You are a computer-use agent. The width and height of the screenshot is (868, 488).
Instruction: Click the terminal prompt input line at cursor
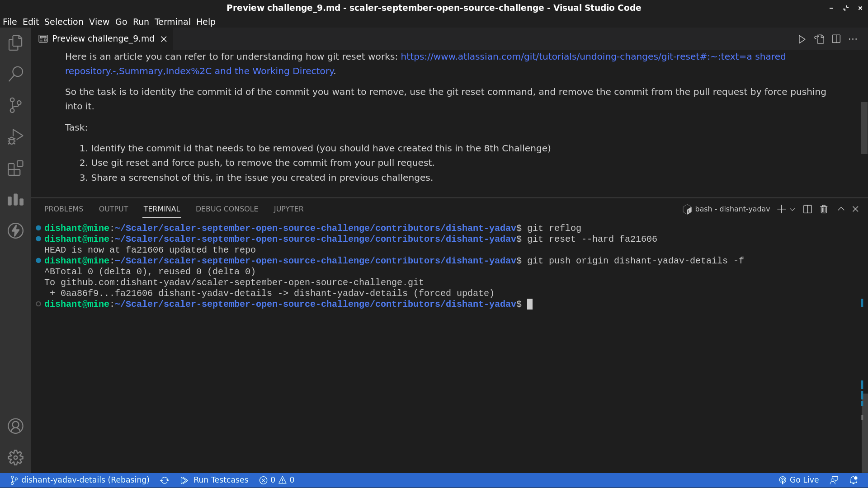tap(530, 304)
